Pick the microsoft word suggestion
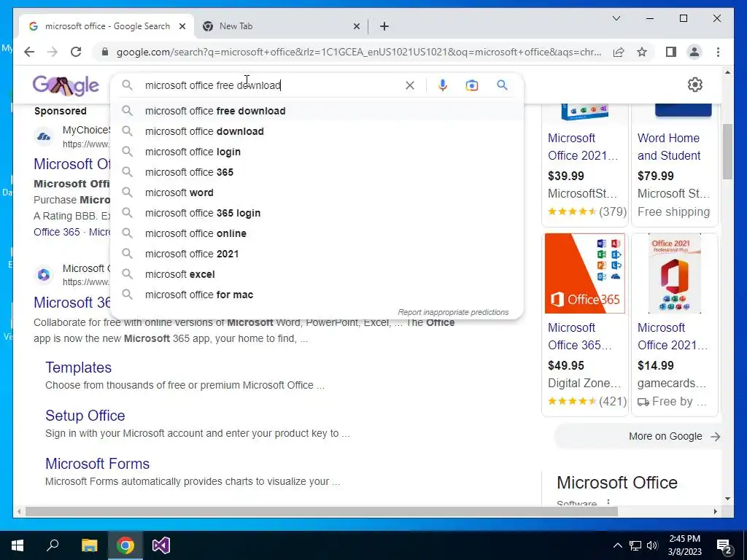The width and height of the screenshot is (747, 560). point(317,192)
